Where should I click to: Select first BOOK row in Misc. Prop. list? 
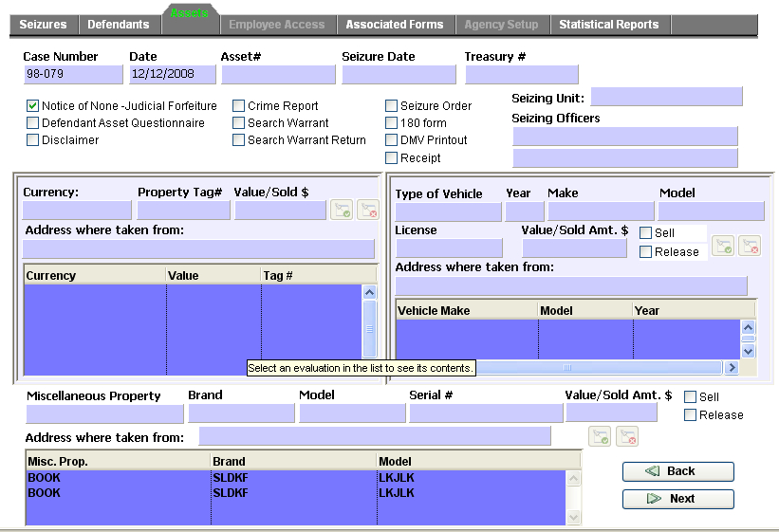click(x=295, y=478)
